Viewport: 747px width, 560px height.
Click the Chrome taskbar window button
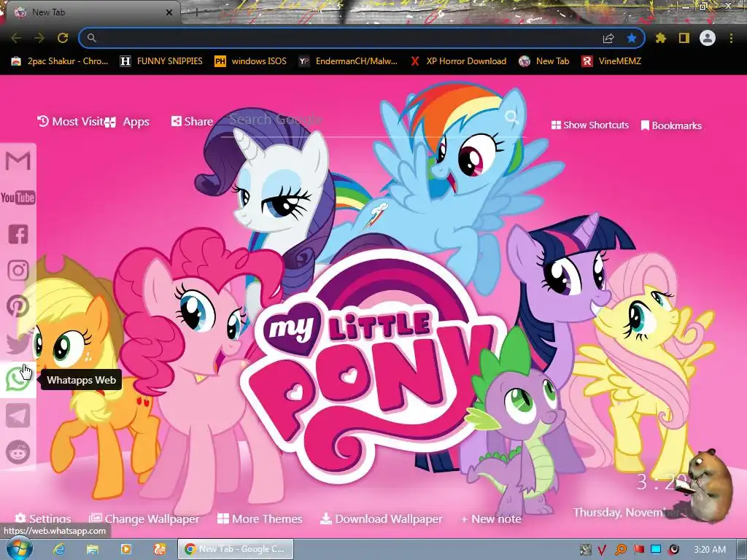click(236, 549)
